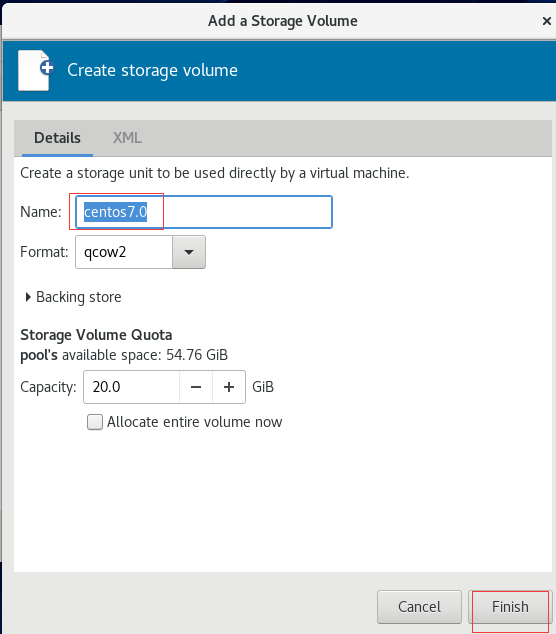The width and height of the screenshot is (556, 634).
Task: Click the 'Add a Storage Volume' window title
Action: tap(283, 21)
